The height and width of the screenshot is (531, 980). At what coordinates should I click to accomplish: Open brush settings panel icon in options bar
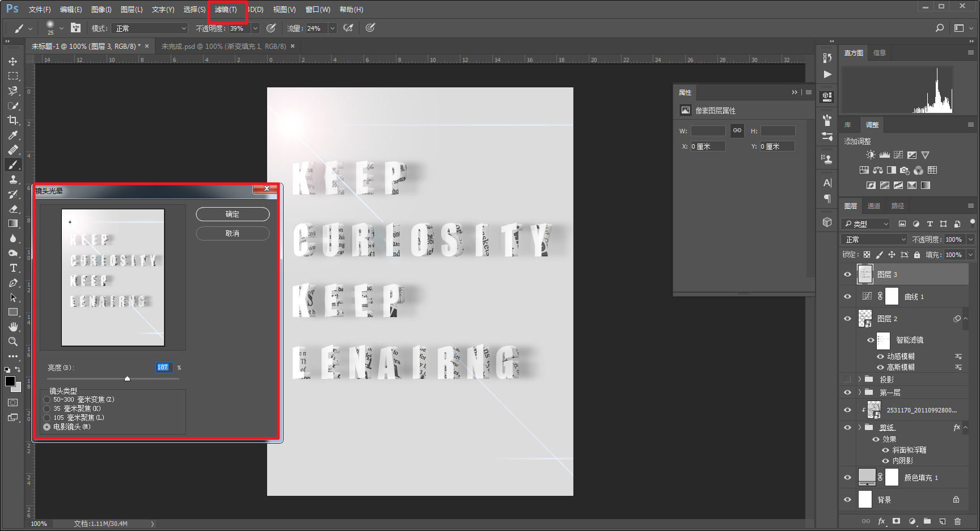75,28
